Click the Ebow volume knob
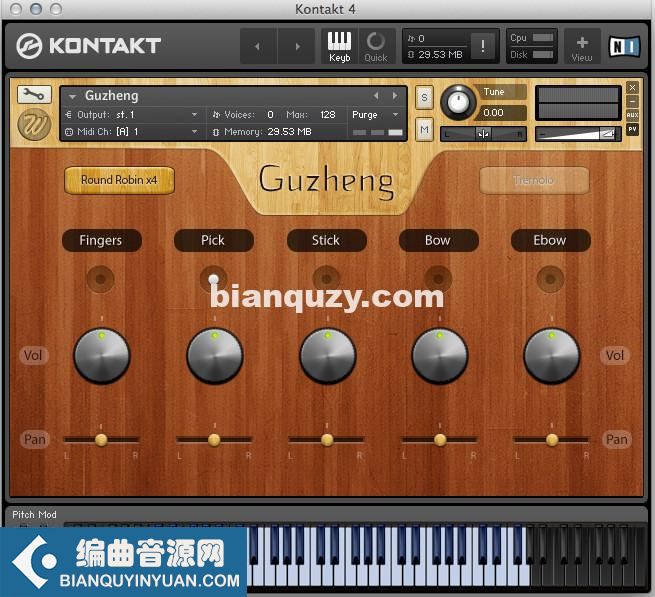Viewport: 655px width, 597px height. (551, 356)
